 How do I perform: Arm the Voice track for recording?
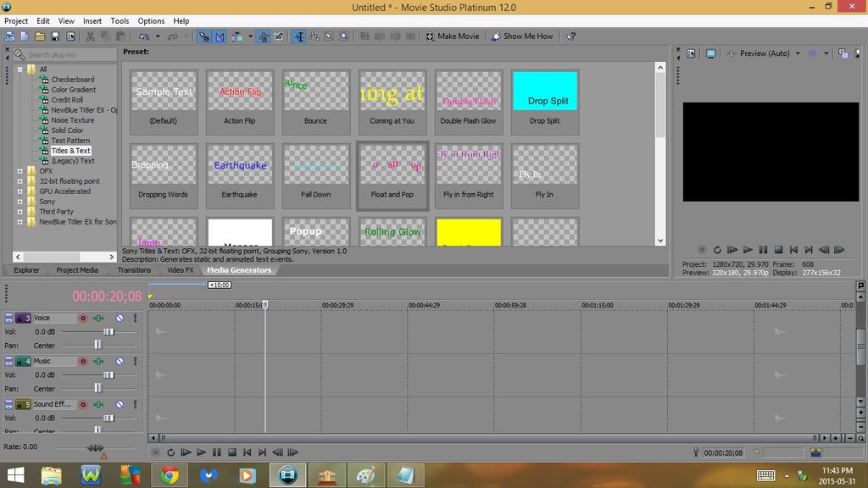coord(83,319)
